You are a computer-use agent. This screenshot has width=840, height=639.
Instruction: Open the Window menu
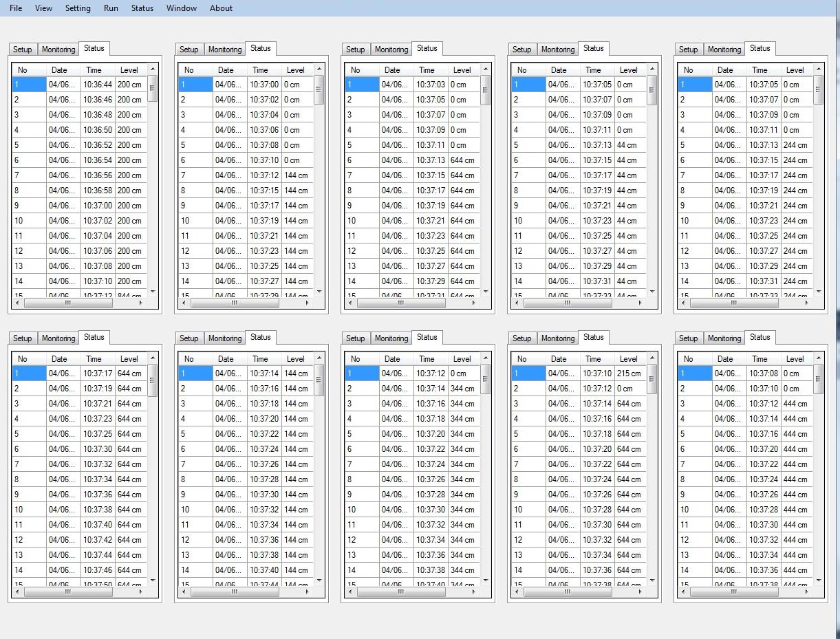click(181, 8)
